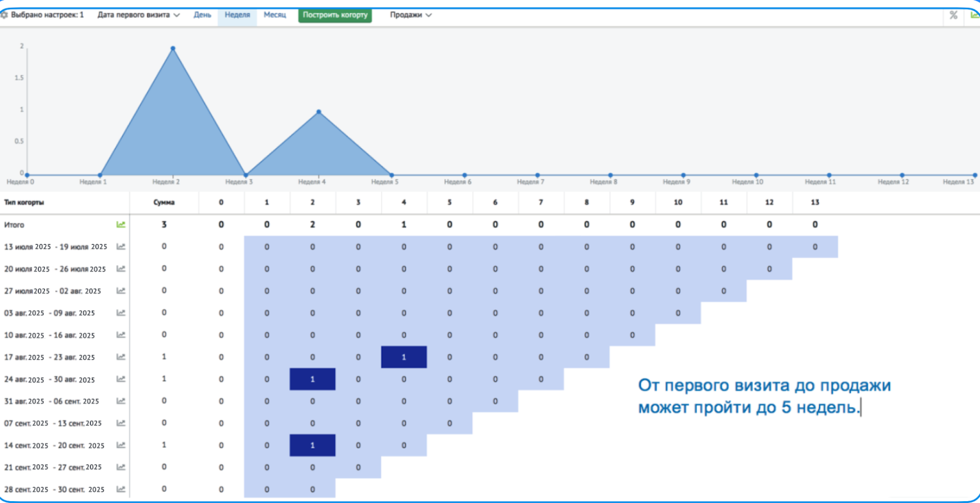Show chart for 14 сент. – 20 сент. cohort

pyautogui.click(x=121, y=445)
